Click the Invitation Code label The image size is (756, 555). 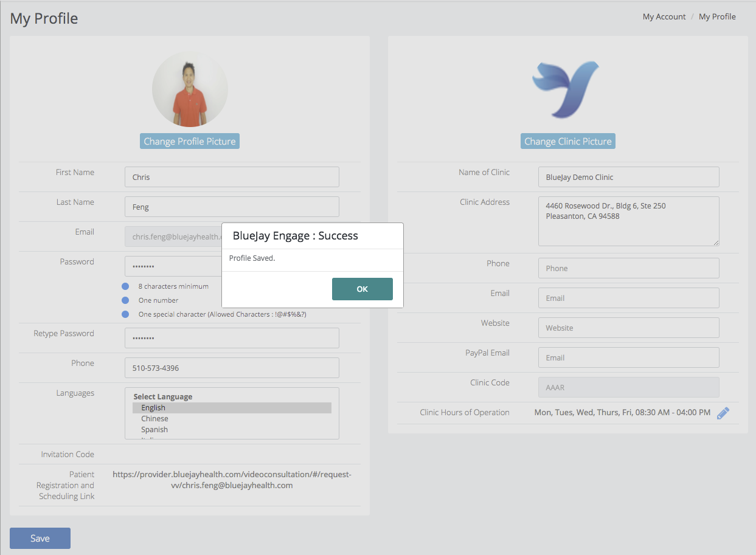(68, 454)
